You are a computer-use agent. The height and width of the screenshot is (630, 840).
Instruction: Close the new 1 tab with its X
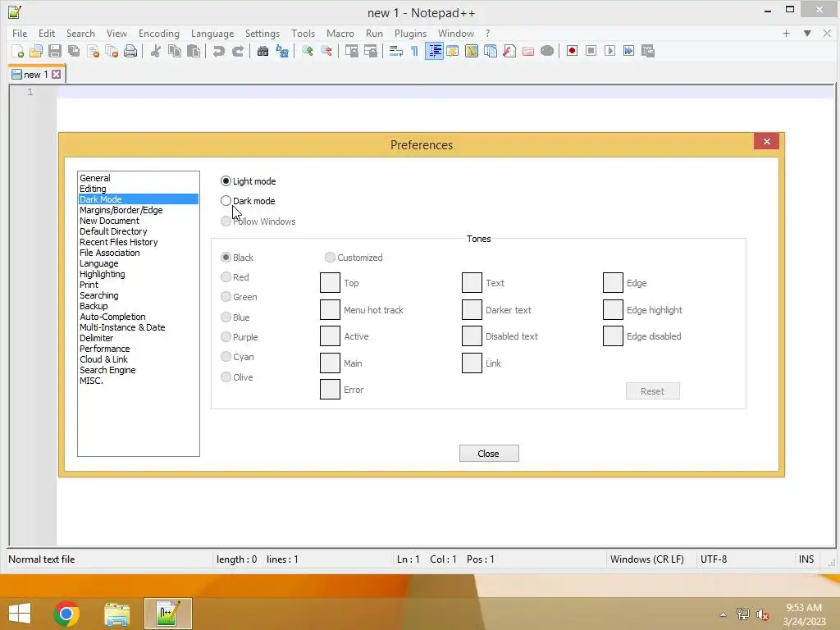coord(57,75)
